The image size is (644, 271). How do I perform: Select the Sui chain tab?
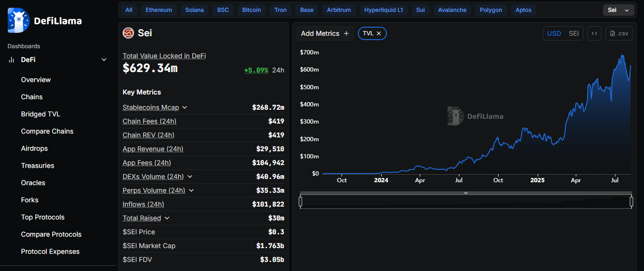[x=420, y=10]
